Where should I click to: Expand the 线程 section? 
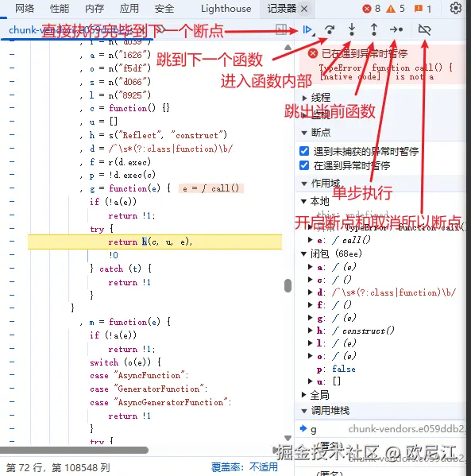(x=304, y=98)
